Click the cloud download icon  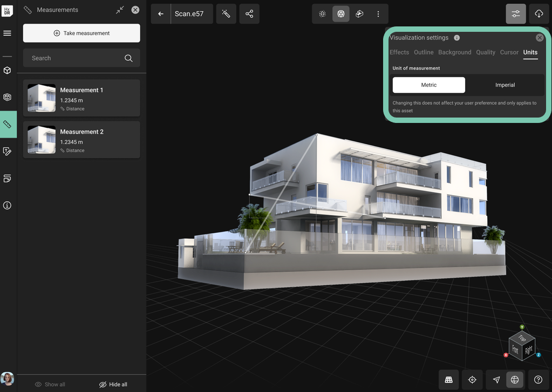tap(539, 14)
